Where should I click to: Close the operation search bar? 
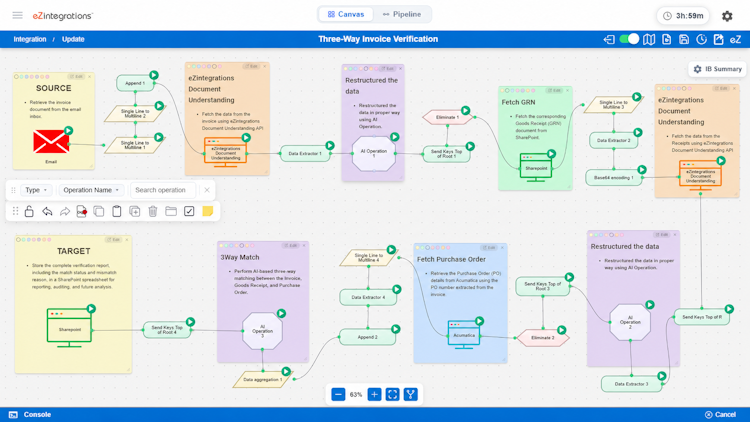click(207, 190)
